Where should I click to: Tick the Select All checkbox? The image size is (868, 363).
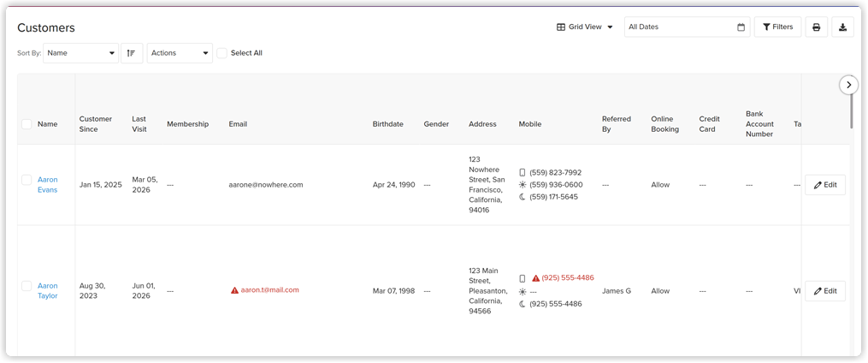(x=222, y=53)
